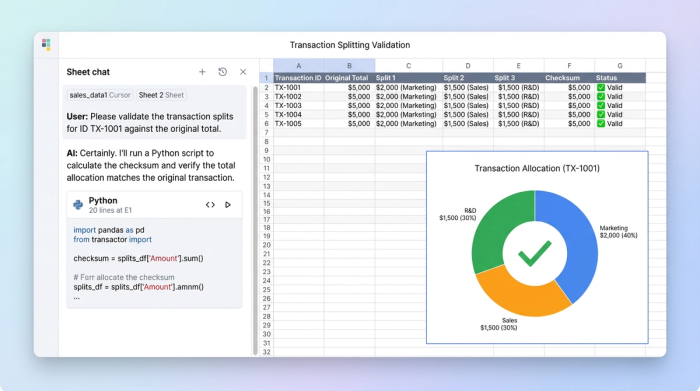Click the Transaction Splitting Validation title

pyautogui.click(x=350, y=45)
